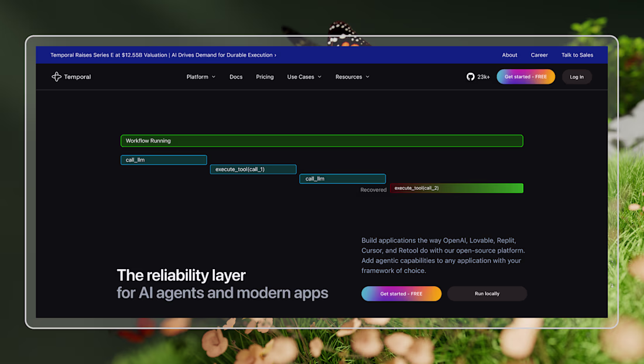644x364 pixels.
Task: Click the Temporal wordmark text
Action: 77,77
